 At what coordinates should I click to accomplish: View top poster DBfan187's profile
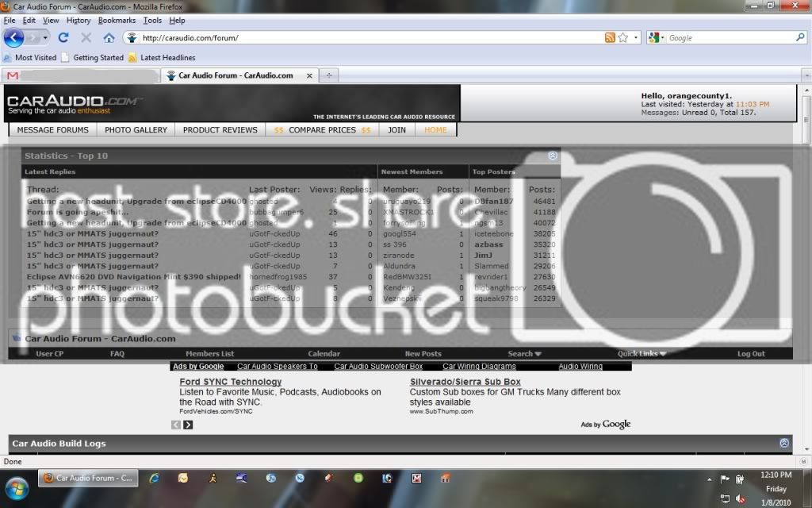point(493,201)
